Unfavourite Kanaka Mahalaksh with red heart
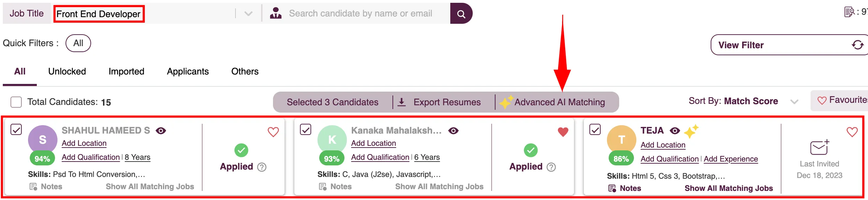Viewport: 868px width, 200px height. 563,132
